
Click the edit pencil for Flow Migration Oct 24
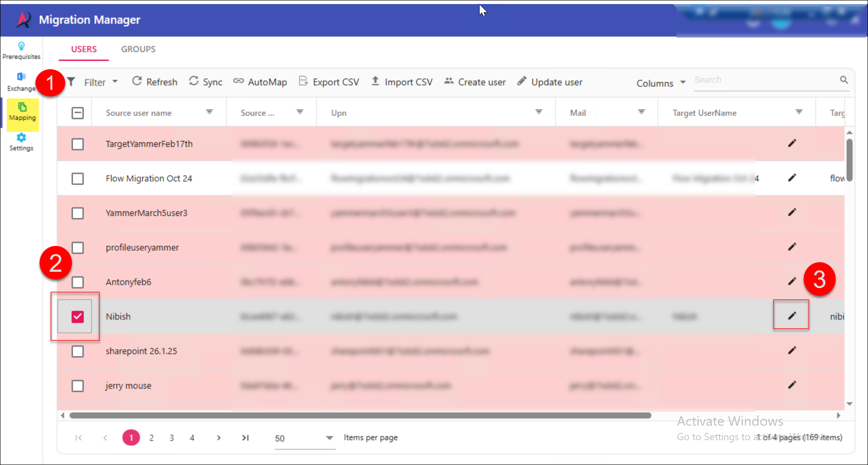tap(792, 178)
